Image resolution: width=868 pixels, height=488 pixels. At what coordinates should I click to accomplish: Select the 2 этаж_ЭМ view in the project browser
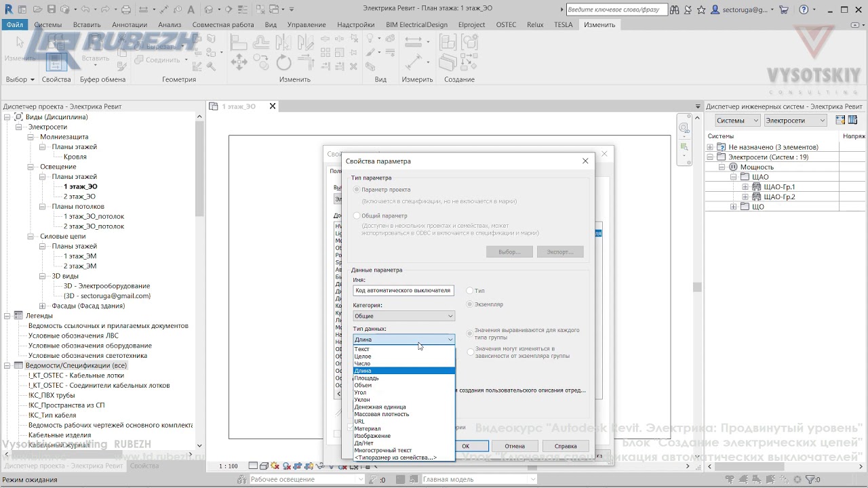tap(80, 266)
